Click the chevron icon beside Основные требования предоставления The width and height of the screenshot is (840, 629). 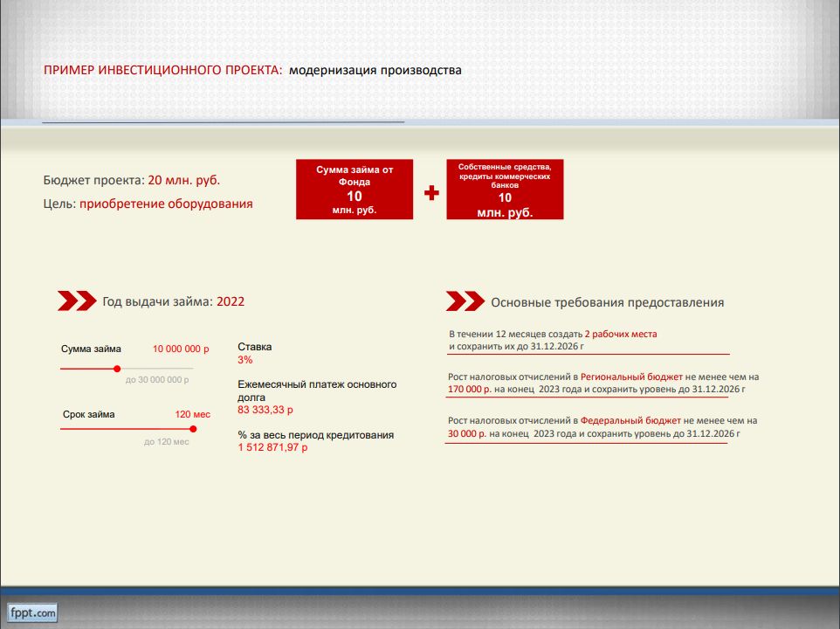465,301
